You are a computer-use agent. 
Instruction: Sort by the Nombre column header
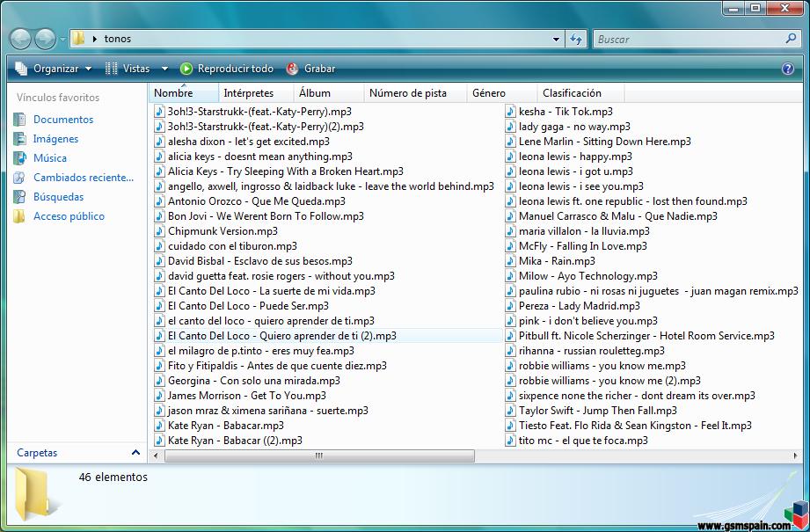pyautogui.click(x=184, y=93)
